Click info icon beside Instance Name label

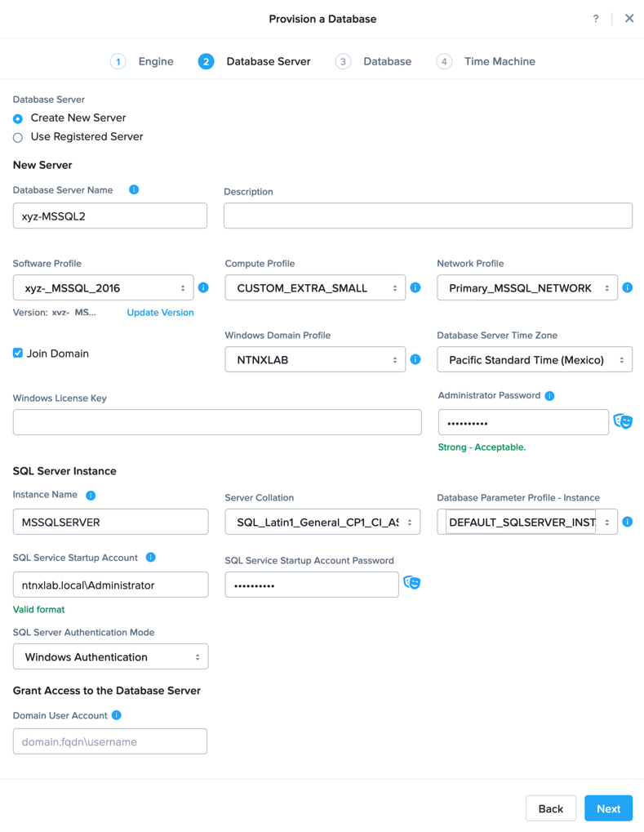[x=91, y=495]
